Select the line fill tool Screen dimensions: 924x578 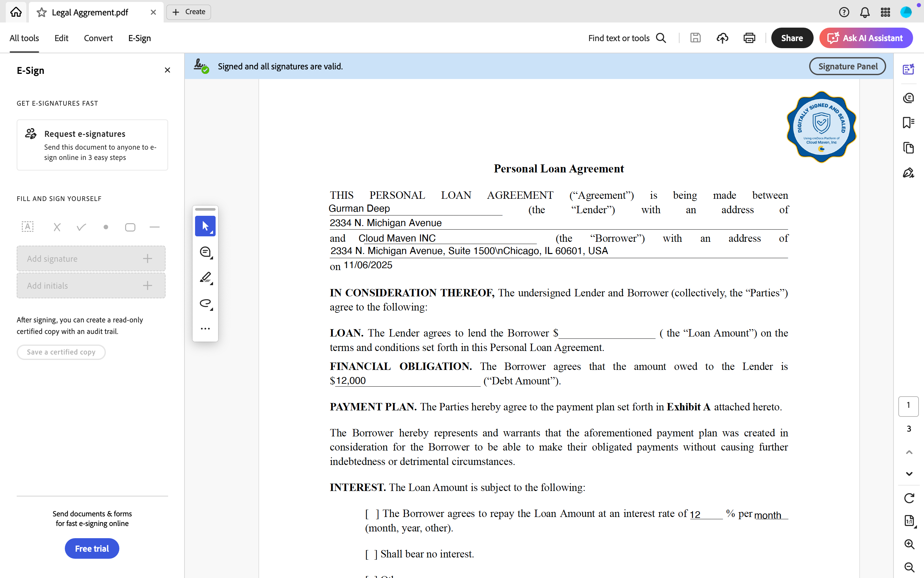[x=155, y=227]
